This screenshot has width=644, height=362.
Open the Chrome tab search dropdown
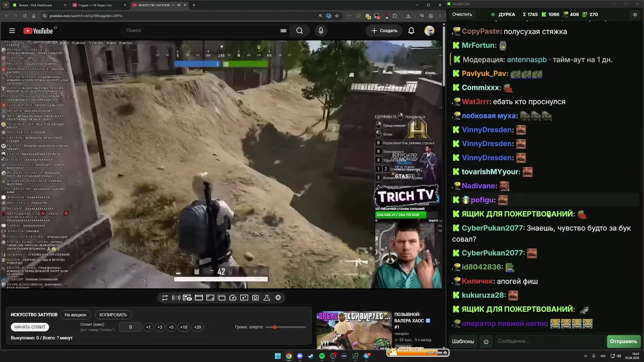tap(6, 5)
